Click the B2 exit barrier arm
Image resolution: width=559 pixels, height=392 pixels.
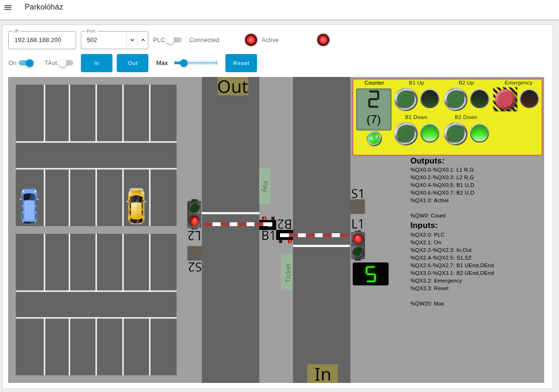coord(239,224)
